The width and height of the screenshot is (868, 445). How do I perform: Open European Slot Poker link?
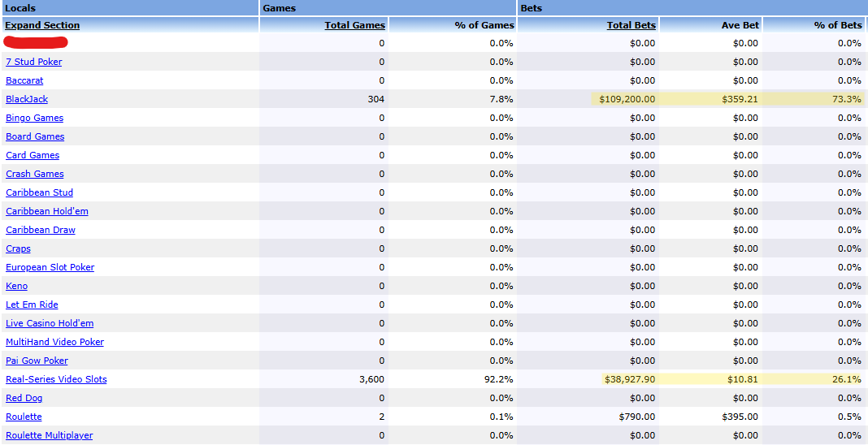50,267
